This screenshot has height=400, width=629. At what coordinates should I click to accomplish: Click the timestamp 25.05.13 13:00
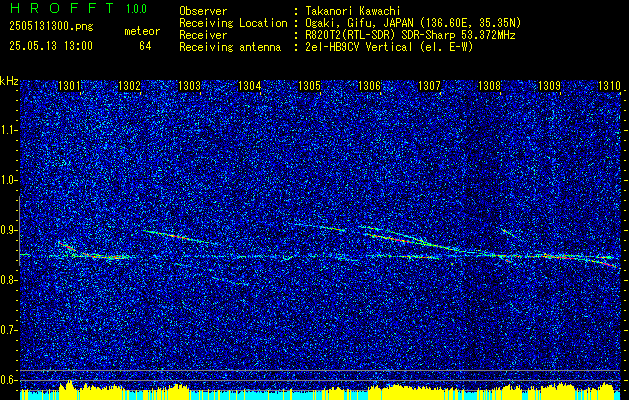(51, 46)
